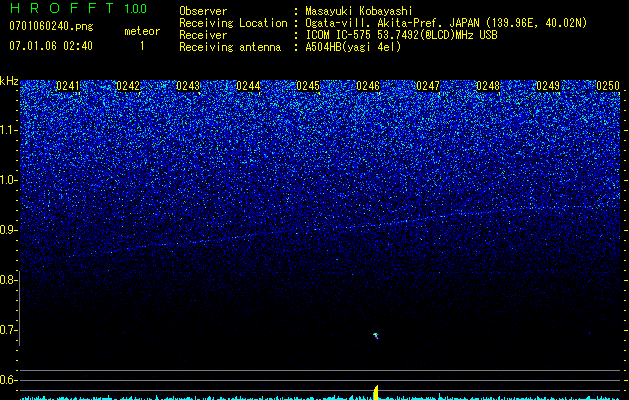Image resolution: width=629 pixels, height=400 pixels.
Task: Click the 0242 time marker
Action: tap(128, 86)
